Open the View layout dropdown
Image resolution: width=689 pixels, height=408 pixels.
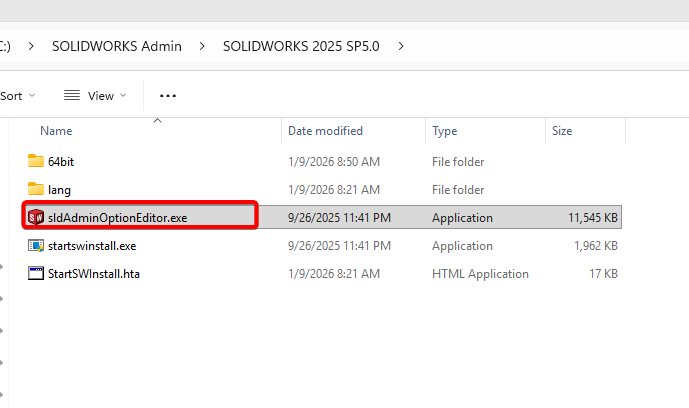pos(95,96)
